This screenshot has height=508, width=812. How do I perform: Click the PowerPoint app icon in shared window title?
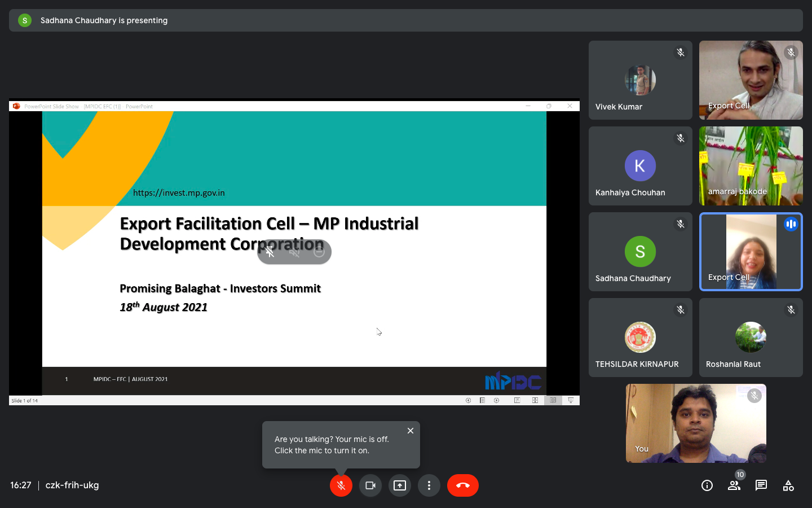coord(16,106)
